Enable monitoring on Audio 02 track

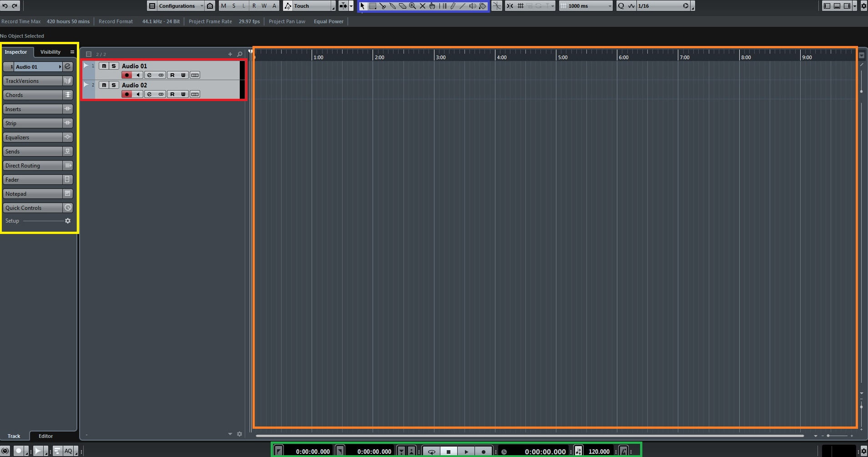tap(138, 94)
